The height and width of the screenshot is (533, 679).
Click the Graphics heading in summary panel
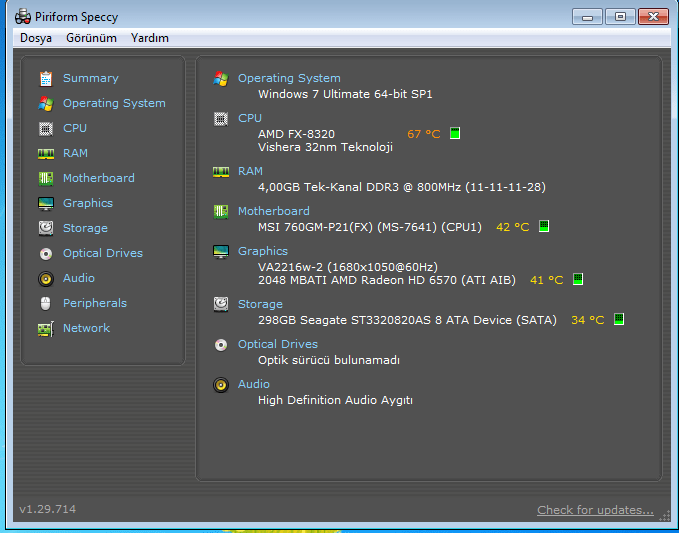[x=263, y=251]
